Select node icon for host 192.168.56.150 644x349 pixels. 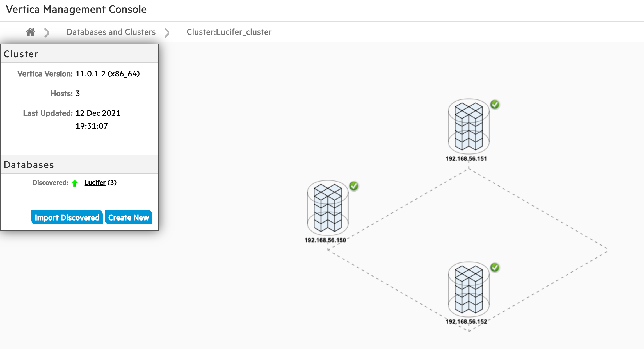pyautogui.click(x=328, y=208)
